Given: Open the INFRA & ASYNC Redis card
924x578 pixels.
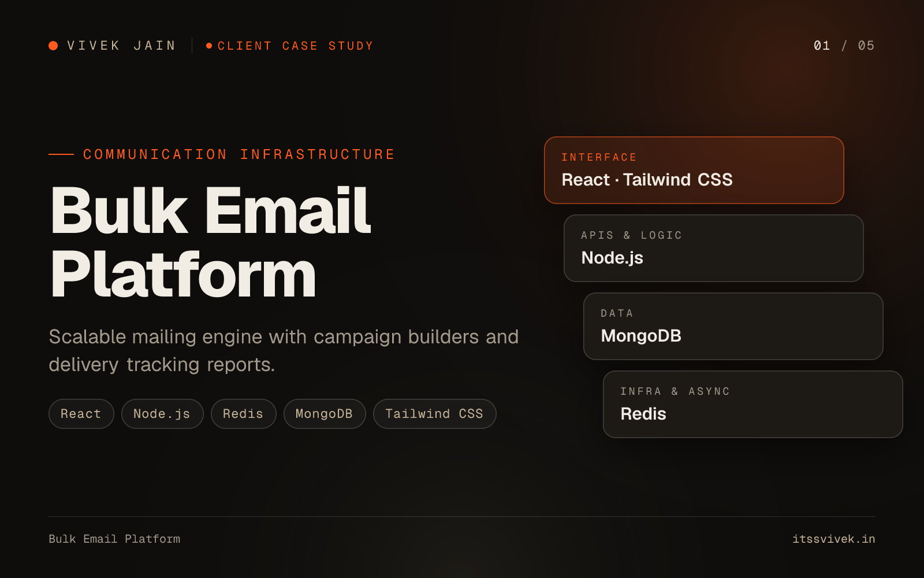Looking at the screenshot, I should coord(753,404).
